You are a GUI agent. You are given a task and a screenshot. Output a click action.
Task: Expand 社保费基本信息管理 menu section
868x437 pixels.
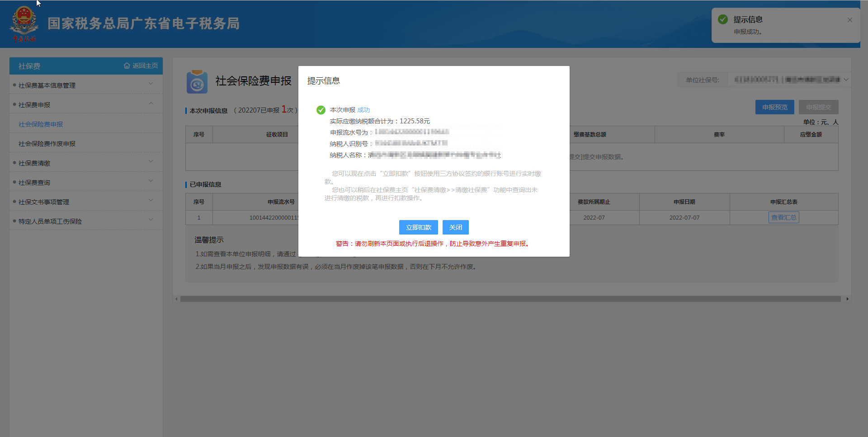[x=151, y=84]
